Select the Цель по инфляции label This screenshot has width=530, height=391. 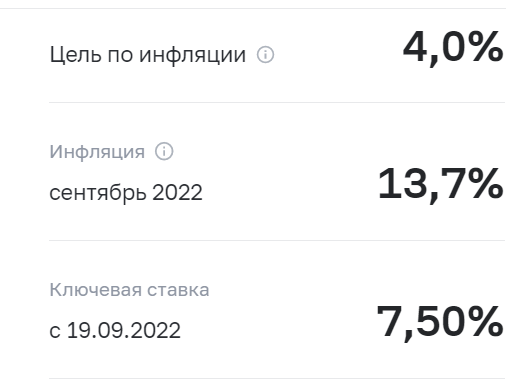click(x=148, y=55)
